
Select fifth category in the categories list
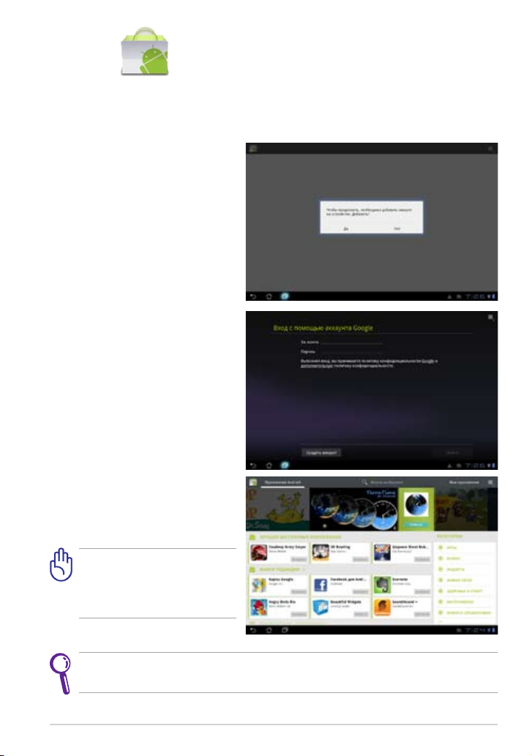point(465,591)
